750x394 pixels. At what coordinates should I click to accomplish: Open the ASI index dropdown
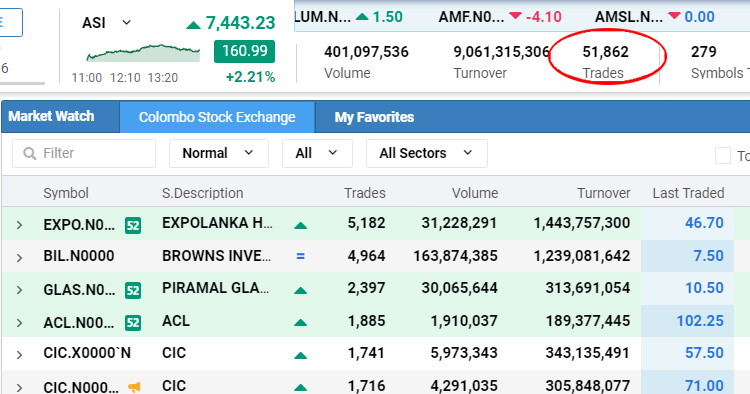pos(126,22)
